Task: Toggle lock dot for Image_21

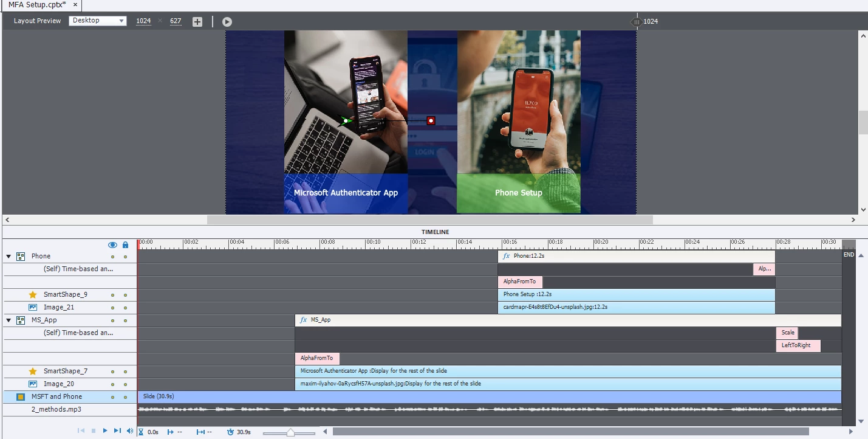Action: click(x=125, y=308)
